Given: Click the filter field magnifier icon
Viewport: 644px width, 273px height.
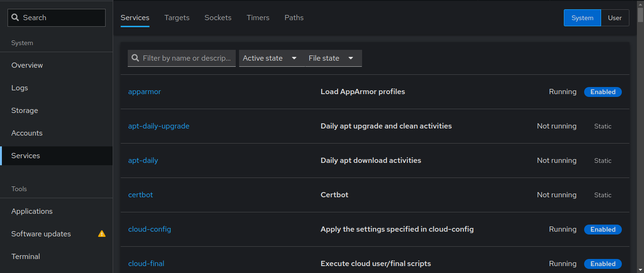Looking at the screenshot, I should point(135,58).
